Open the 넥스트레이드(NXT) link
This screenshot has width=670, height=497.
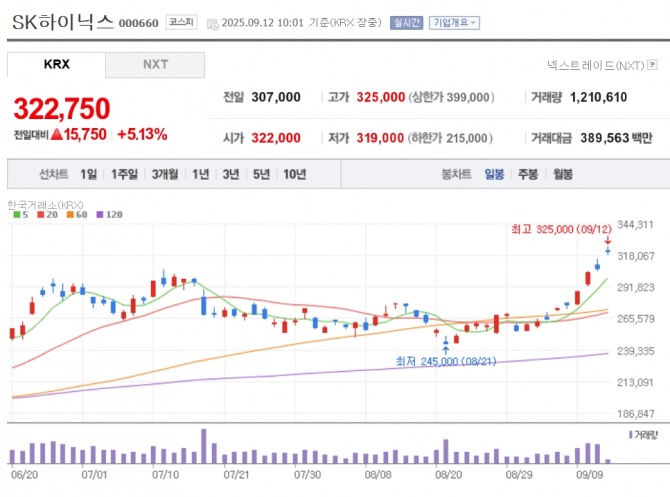(595, 65)
